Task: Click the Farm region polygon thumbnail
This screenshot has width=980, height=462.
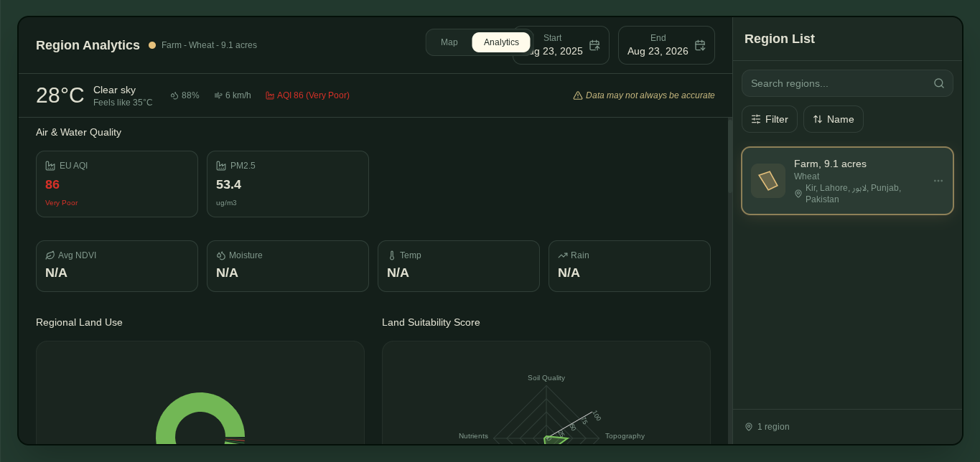Action: [x=768, y=181]
